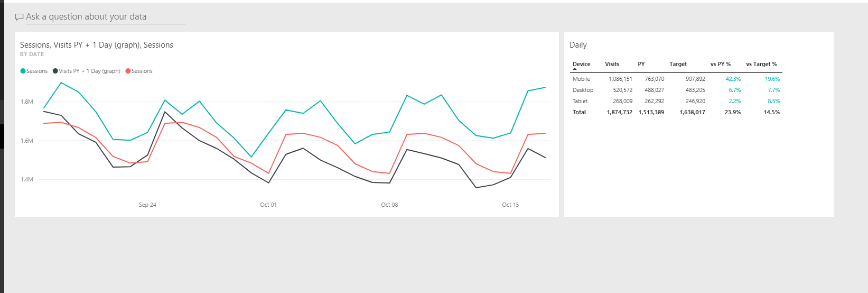This screenshot has height=293, width=868.
Task: Sort by the Device column header
Action: tap(581, 64)
